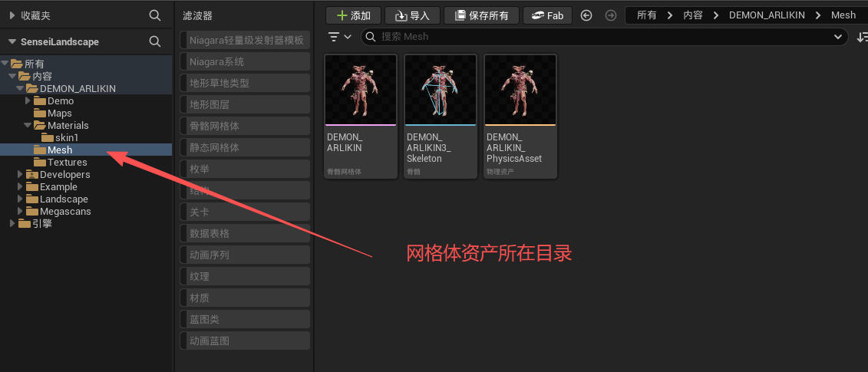Image resolution: width=868 pixels, height=372 pixels.
Task: Toggle the 动画蓝图 filter
Action: coord(246,341)
